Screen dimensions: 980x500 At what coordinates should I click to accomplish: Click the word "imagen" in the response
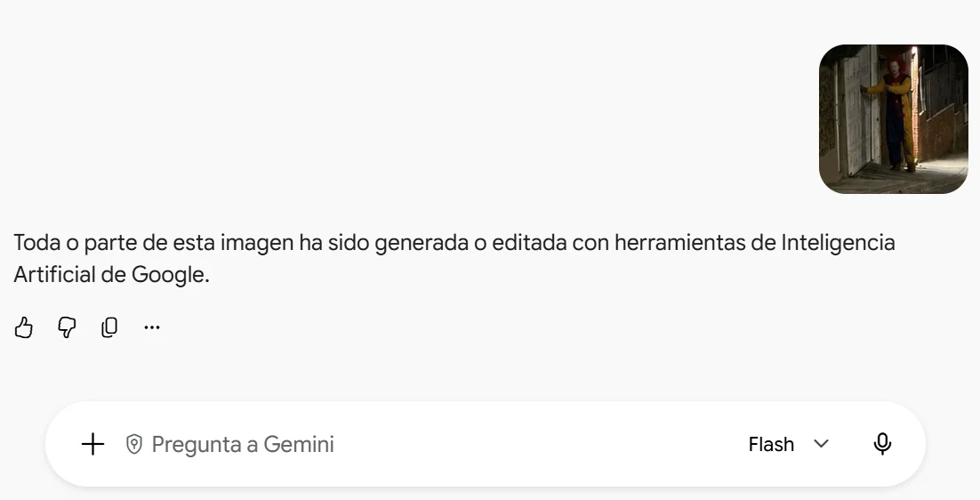click(x=257, y=243)
